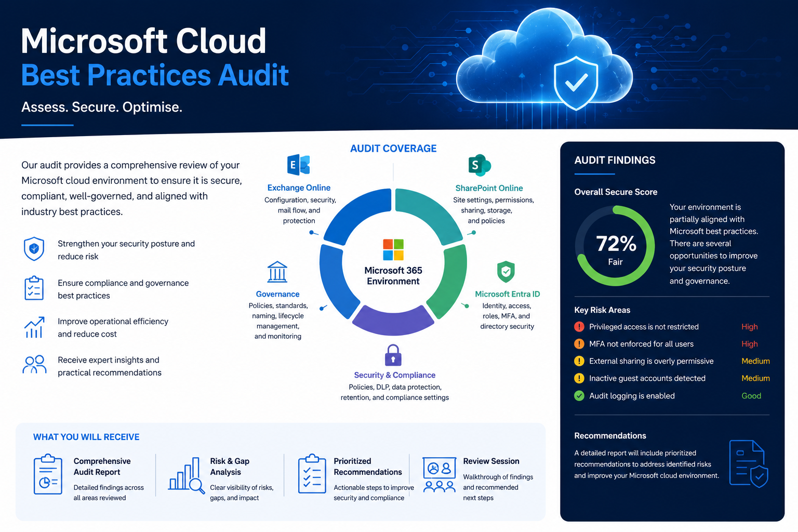Click orange alert icon for MFA not enforced

coord(579,344)
